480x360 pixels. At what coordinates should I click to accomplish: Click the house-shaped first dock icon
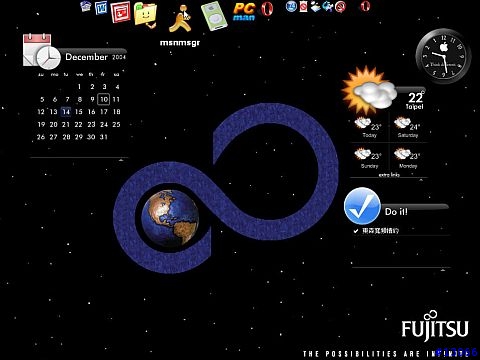tap(86, 6)
